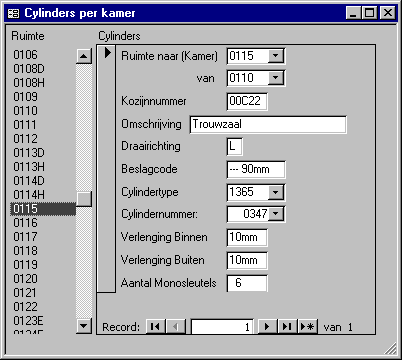Go to first record
The width and height of the screenshot is (402, 360).
point(155,327)
